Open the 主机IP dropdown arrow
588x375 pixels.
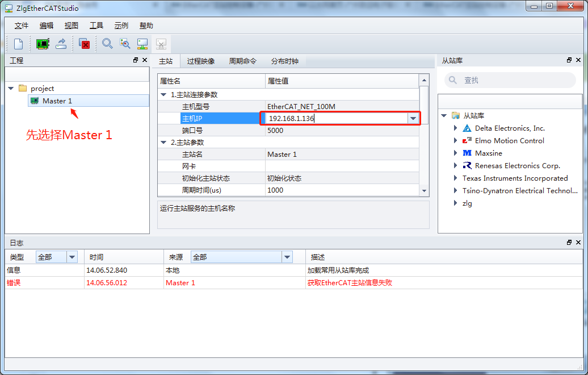click(x=414, y=118)
